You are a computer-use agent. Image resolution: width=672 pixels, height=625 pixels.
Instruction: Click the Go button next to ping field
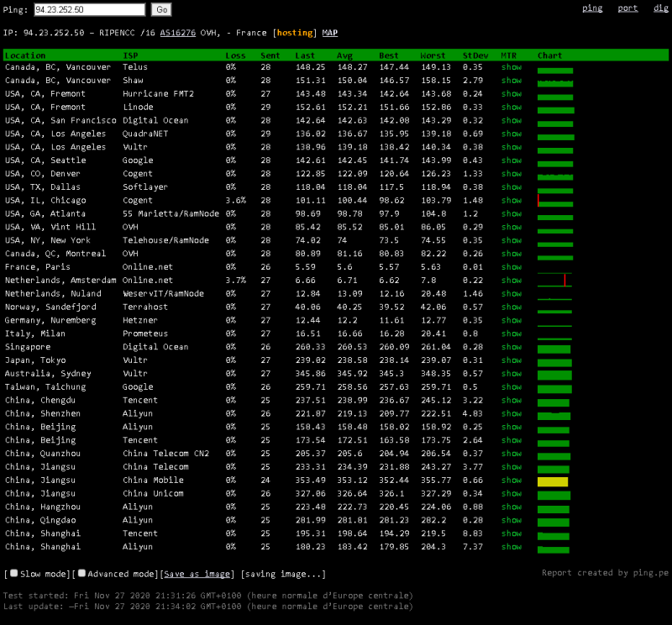pyautogui.click(x=161, y=10)
